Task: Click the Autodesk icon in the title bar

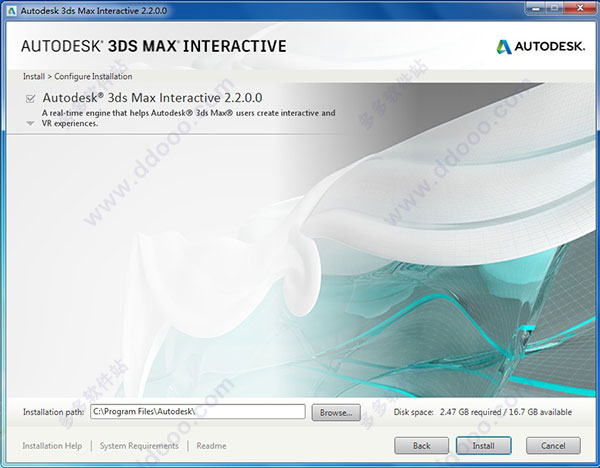Action: (x=12, y=11)
